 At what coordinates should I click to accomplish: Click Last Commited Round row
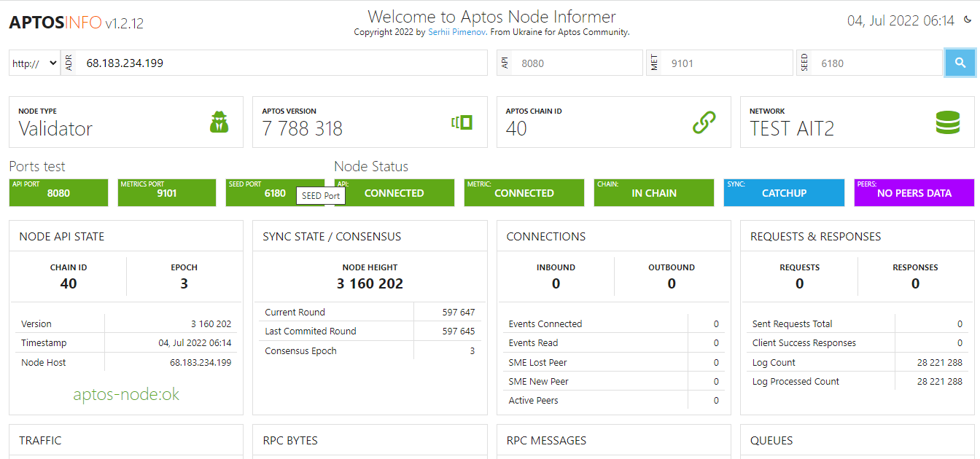tap(370, 331)
